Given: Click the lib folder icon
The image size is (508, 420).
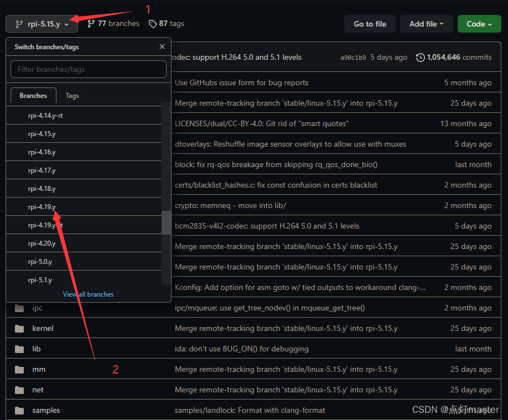Looking at the screenshot, I should tap(19, 349).
